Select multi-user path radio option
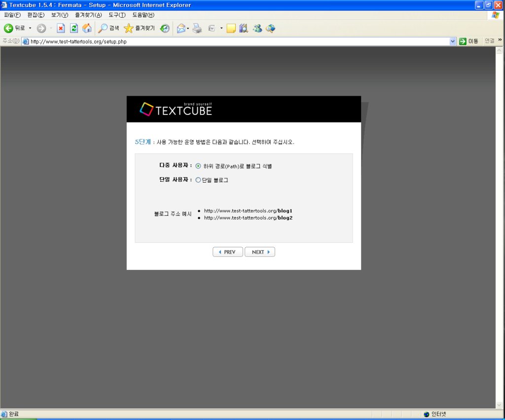The image size is (505, 420). (x=198, y=166)
